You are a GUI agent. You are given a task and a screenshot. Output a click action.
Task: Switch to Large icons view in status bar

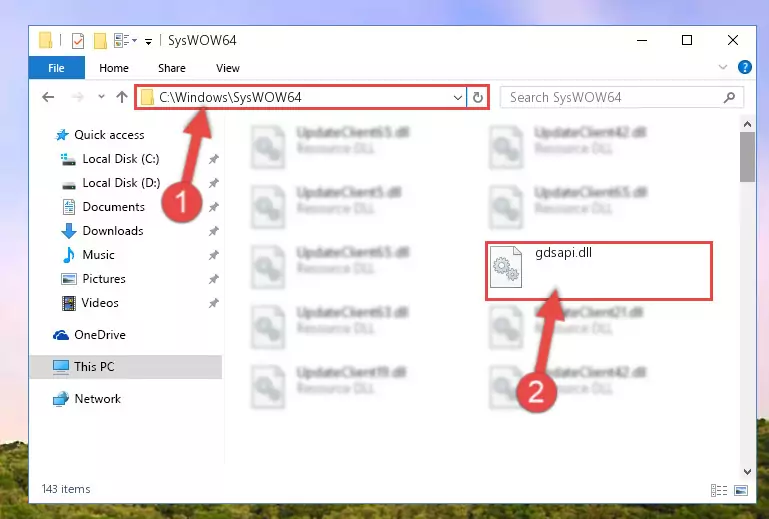741,490
